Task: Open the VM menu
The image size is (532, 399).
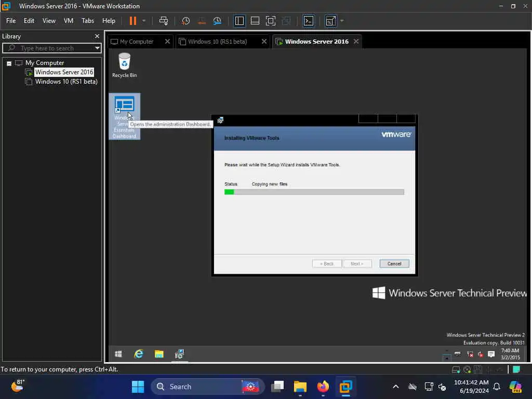Action: click(x=69, y=21)
